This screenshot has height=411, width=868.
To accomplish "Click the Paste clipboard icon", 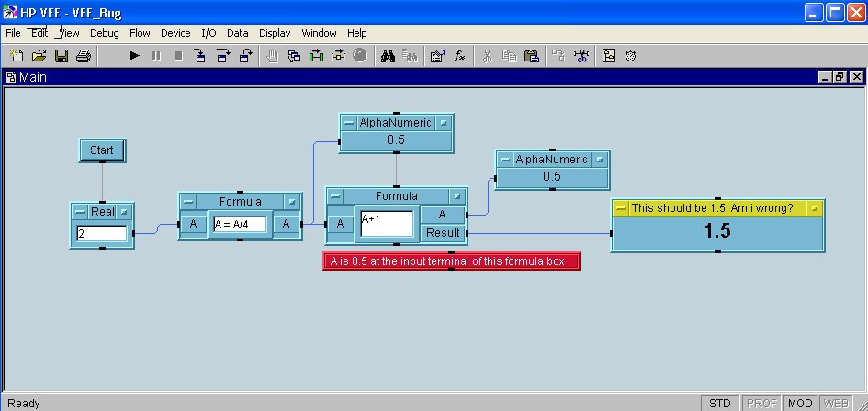I will (x=532, y=56).
